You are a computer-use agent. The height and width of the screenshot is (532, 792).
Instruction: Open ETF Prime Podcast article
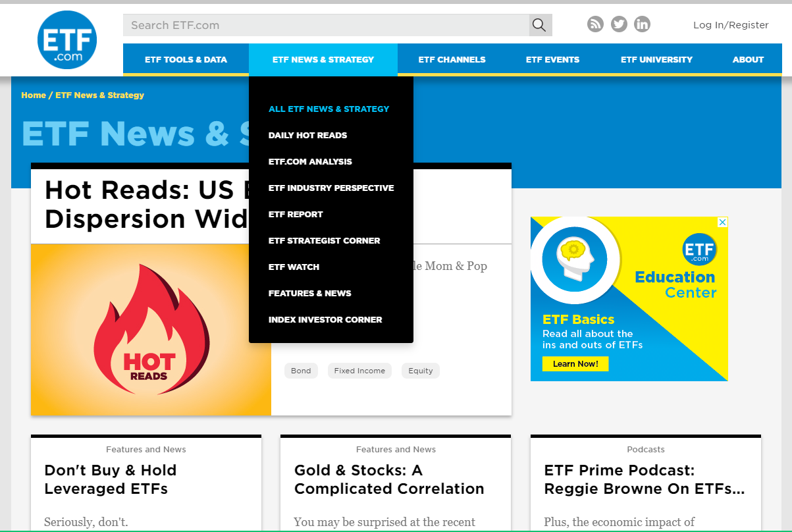click(x=645, y=479)
